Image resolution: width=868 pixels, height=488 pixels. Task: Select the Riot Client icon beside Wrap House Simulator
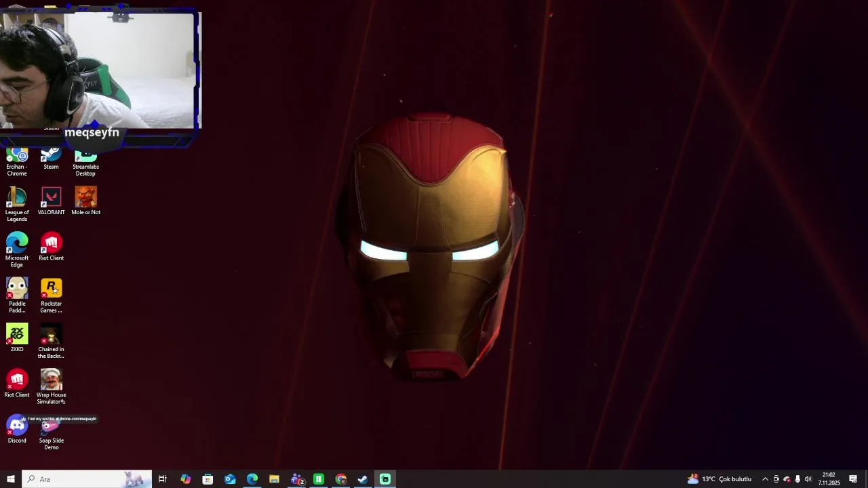[17, 383]
